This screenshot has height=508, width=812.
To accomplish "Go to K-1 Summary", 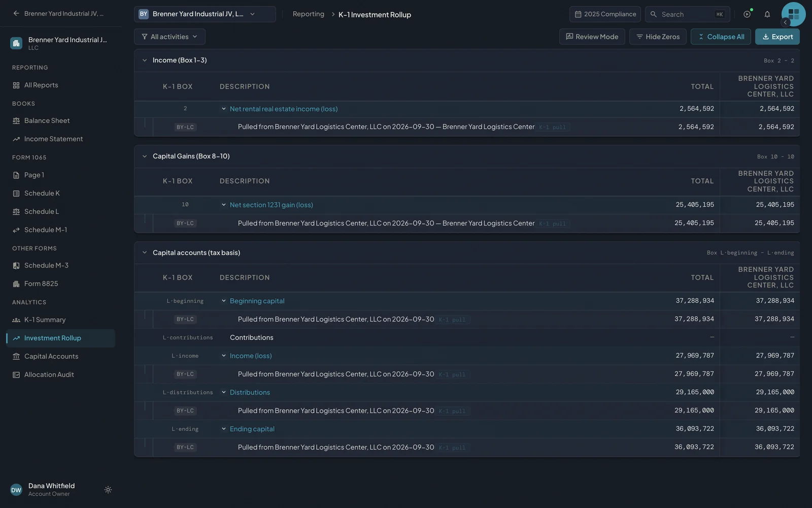I will pos(61,320).
